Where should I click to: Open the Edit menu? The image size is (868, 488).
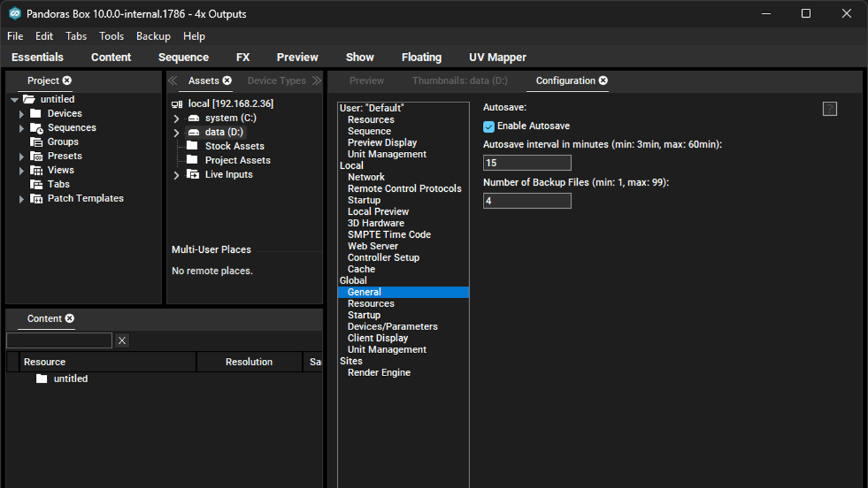[44, 37]
